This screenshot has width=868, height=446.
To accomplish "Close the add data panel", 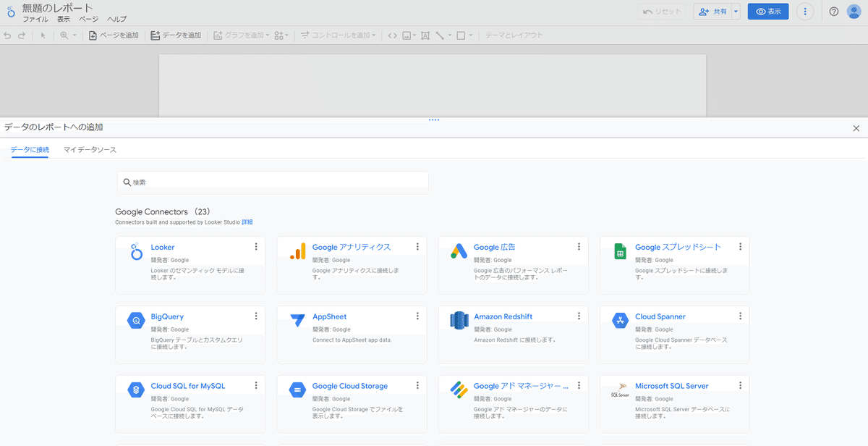I will tap(856, 128).
